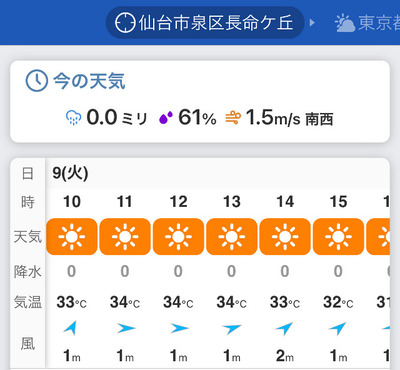Tap the location crosshair icon for 仙台市泉区長命ケ丘
Screen dimensions: 400x370
pyautogui.click(x=125, y=23)
